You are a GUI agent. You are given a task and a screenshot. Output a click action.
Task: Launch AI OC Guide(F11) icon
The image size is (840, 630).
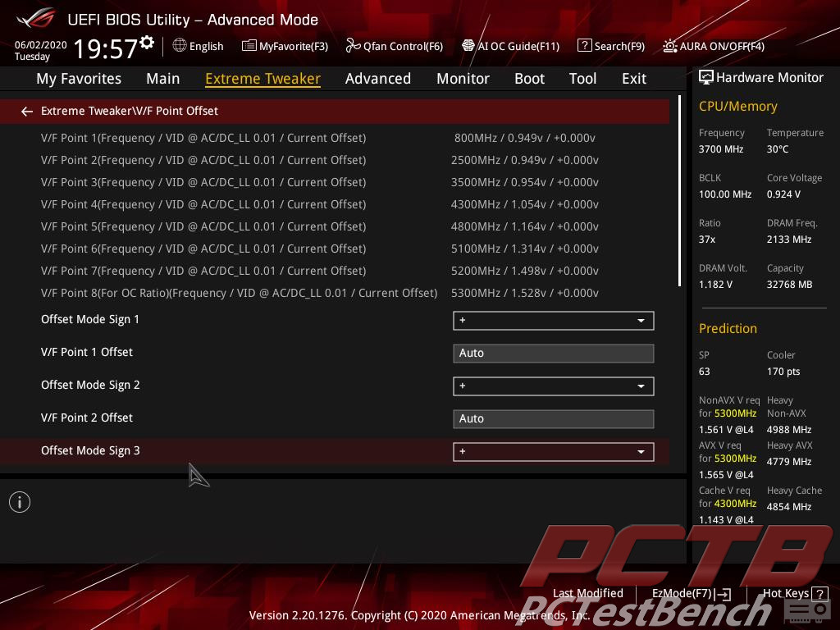[468, 46]
